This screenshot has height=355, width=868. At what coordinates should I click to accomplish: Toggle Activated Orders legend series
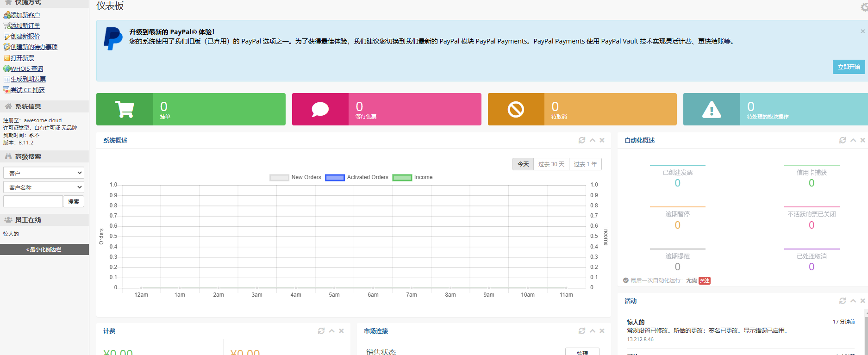357,177
